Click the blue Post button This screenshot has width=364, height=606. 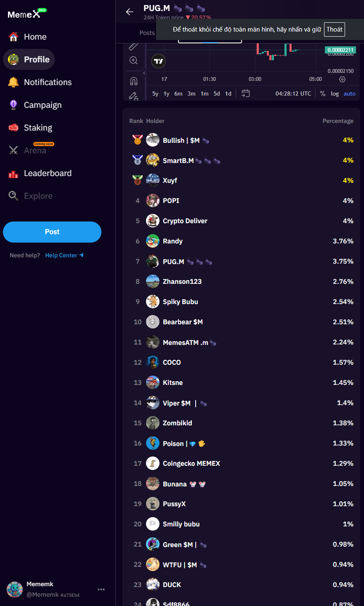[52, 232]
